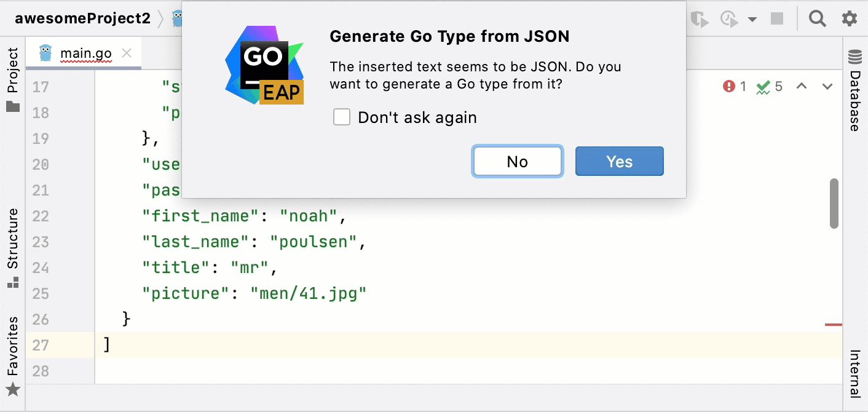Dismiss the dialog by clicking No
Screen dimensions: 868x412
(517, 161)
